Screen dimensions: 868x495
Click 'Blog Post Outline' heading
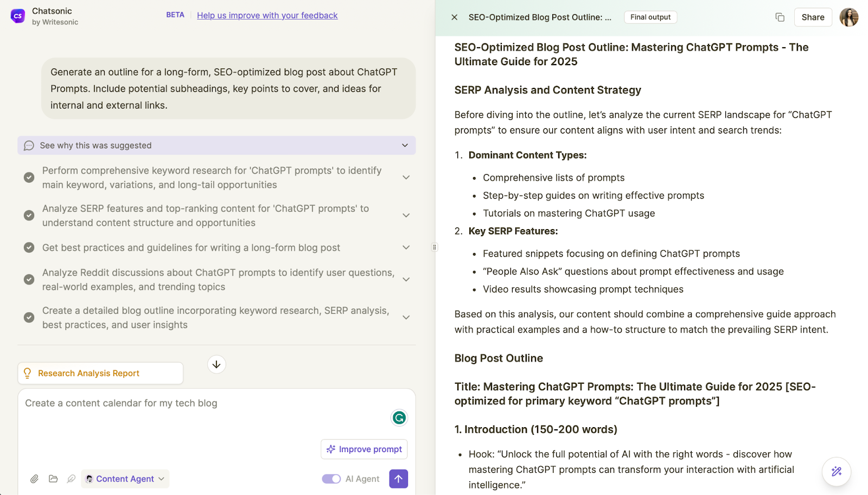[x=499, y=358]
